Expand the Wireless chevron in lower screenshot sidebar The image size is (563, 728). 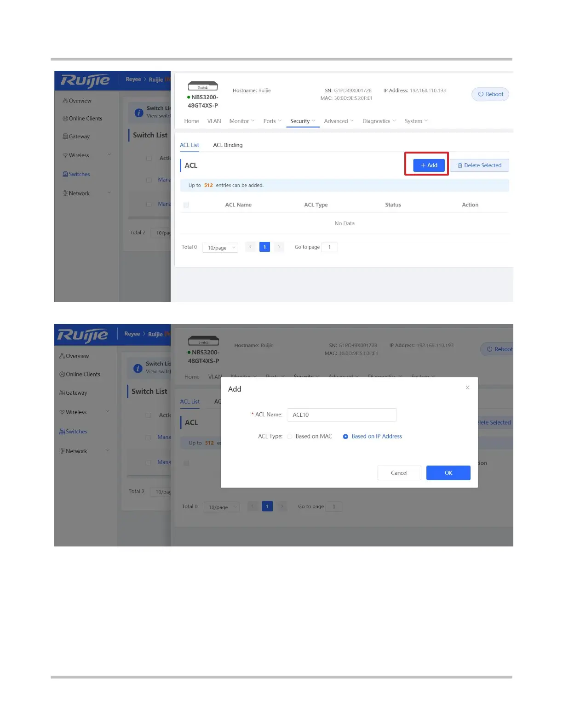108,412
